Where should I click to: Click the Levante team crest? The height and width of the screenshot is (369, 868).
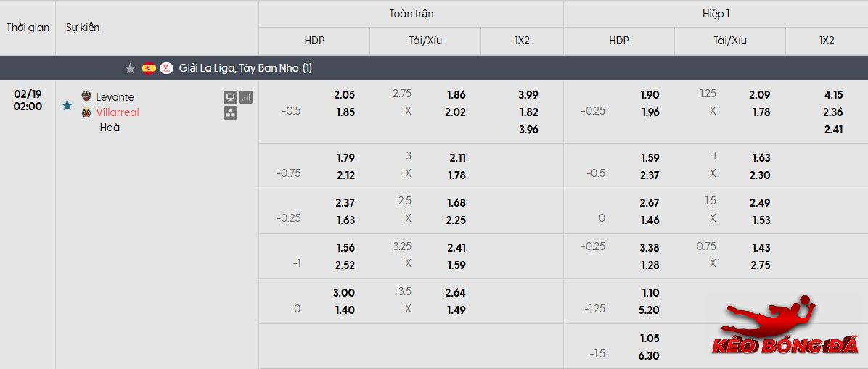pos(86,97)
